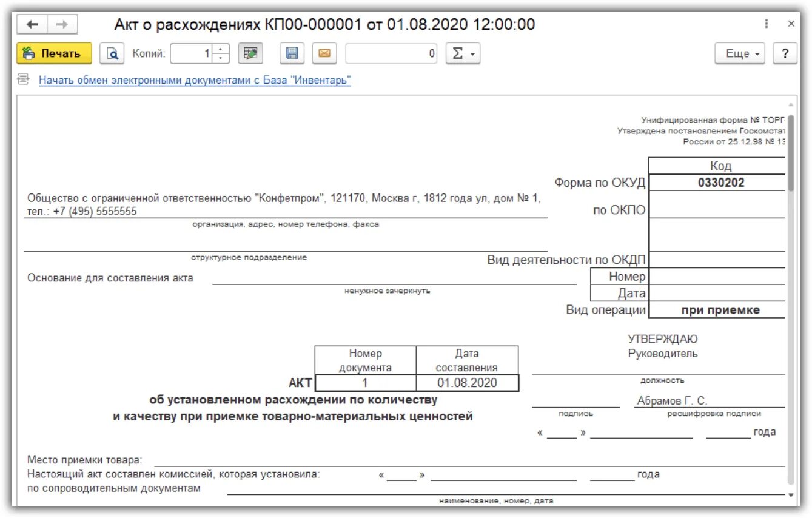812x518 pixels.
Task: Click the по сопроводительным документам text
Action: coord(114,488)
